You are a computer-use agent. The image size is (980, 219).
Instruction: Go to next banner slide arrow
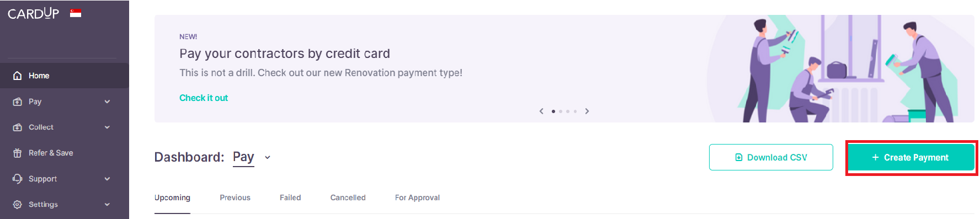click(587, 111)
